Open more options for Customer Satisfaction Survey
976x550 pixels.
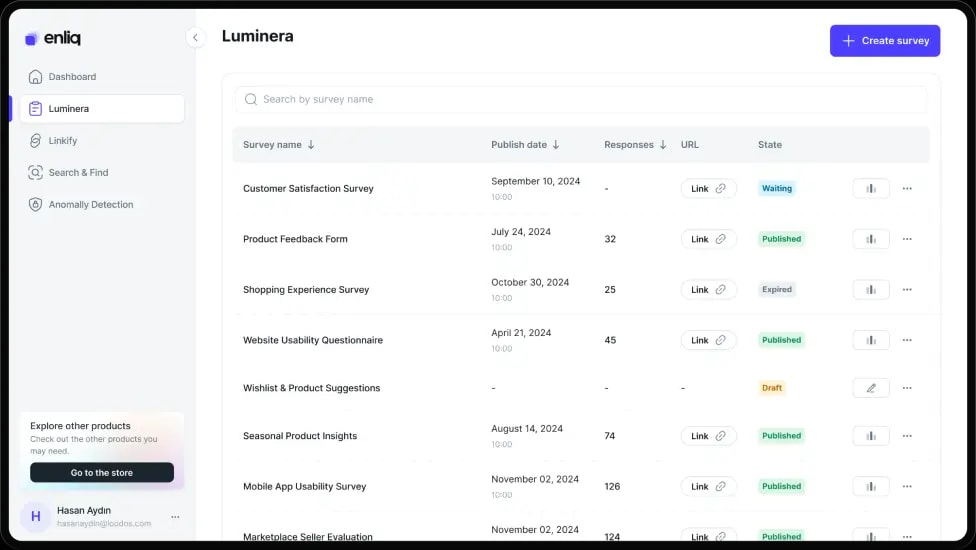click(x=907, y=188)
